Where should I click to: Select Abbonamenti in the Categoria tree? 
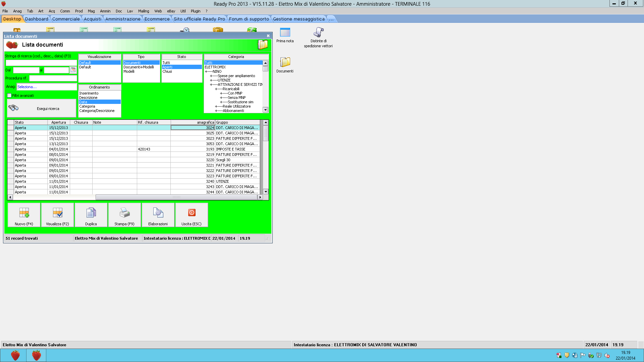[229, 111]
